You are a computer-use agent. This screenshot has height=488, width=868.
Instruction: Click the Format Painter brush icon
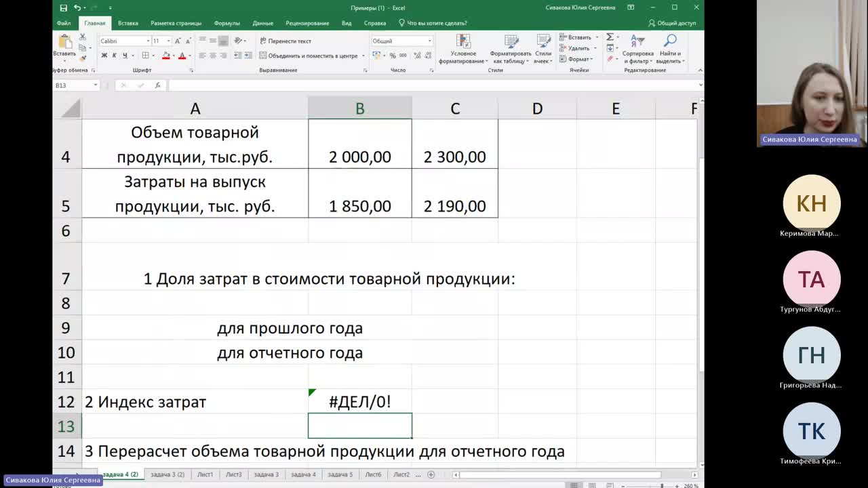pyautogui.click(x=83, y=58)
